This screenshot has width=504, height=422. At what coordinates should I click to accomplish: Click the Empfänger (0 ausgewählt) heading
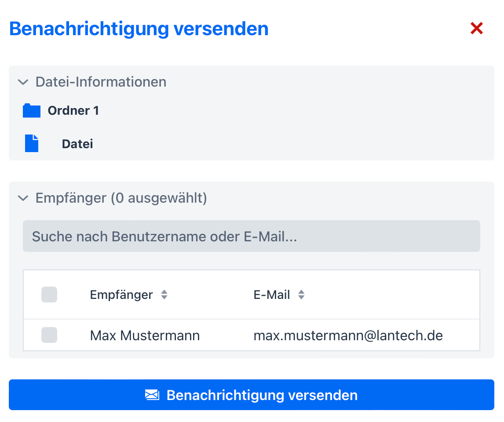(121, 198)
